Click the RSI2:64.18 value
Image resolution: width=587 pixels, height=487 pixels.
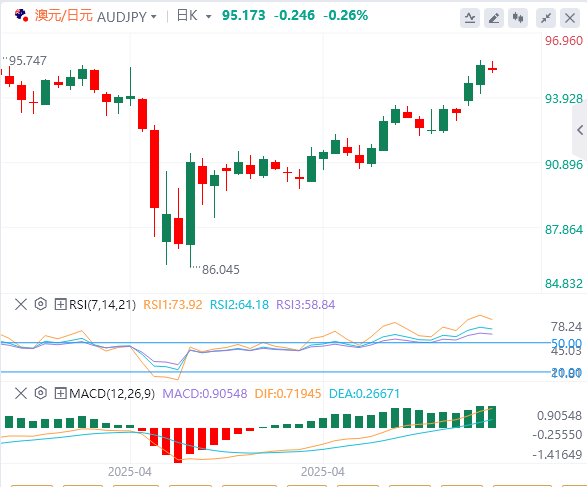(x=239, y=305)
